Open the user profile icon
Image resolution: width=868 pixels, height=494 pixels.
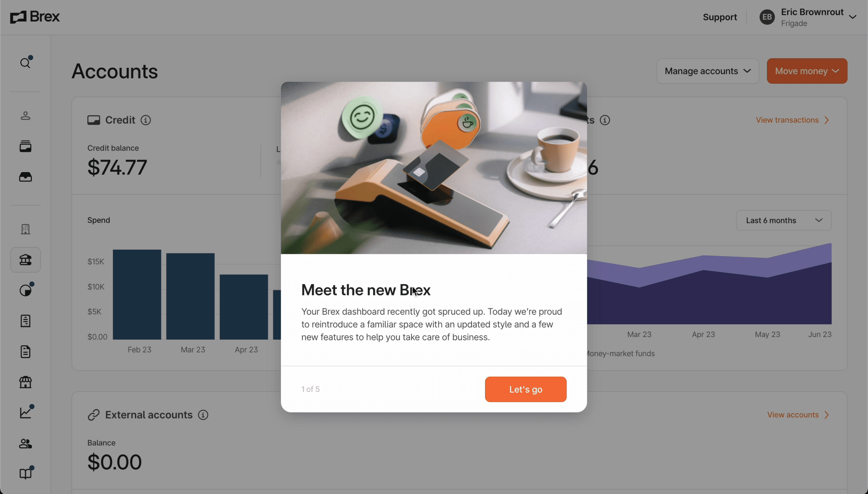coord(767,17)
